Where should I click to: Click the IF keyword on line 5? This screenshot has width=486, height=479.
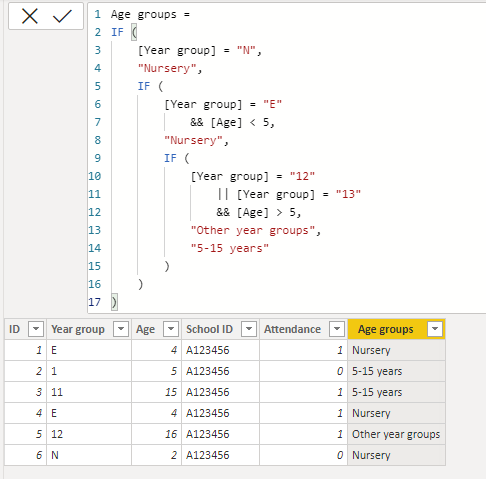pyautogui.click(x=144, y=86)
